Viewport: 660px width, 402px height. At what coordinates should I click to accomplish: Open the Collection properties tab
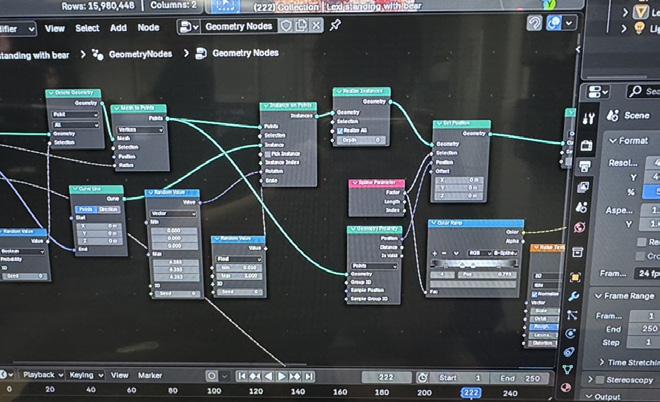tap(578, 252)
